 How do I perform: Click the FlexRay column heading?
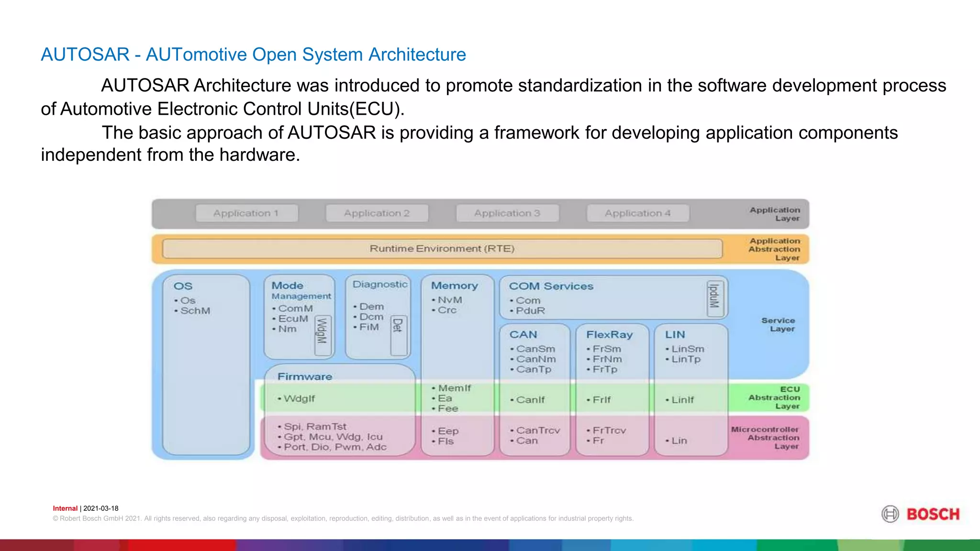[609, 335]
